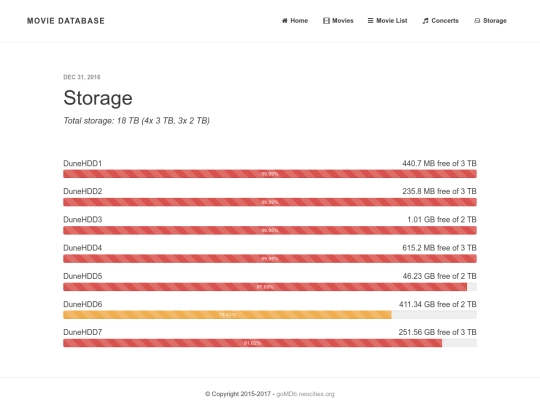Click the 251.56 GB free of 3 TB text
Viewport: 540px width, 405px height.
[x=438, y=332]
